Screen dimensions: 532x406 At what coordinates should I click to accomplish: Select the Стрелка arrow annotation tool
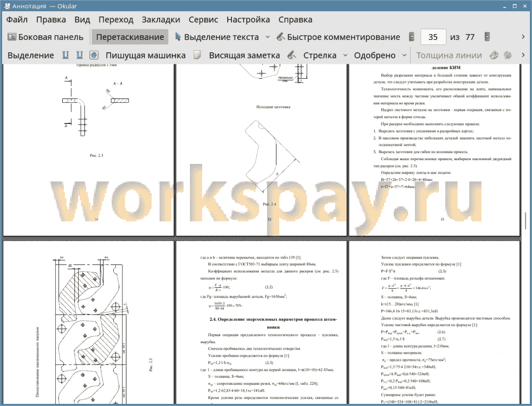320,55
